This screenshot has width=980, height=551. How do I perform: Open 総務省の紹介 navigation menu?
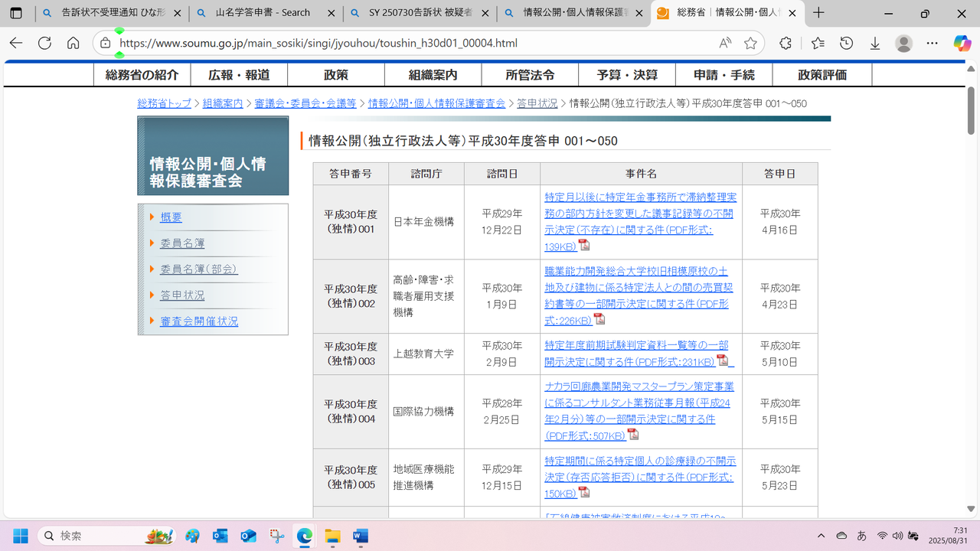point(142,74)
